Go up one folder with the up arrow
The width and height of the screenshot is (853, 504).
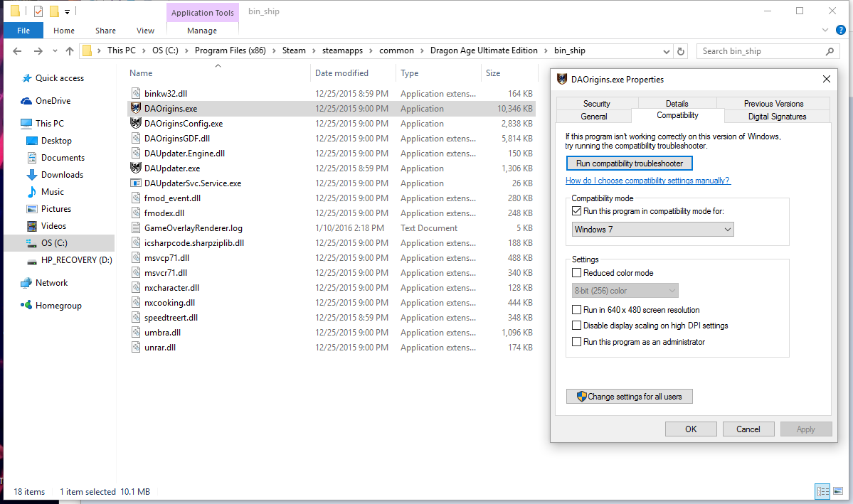point(70,51)
